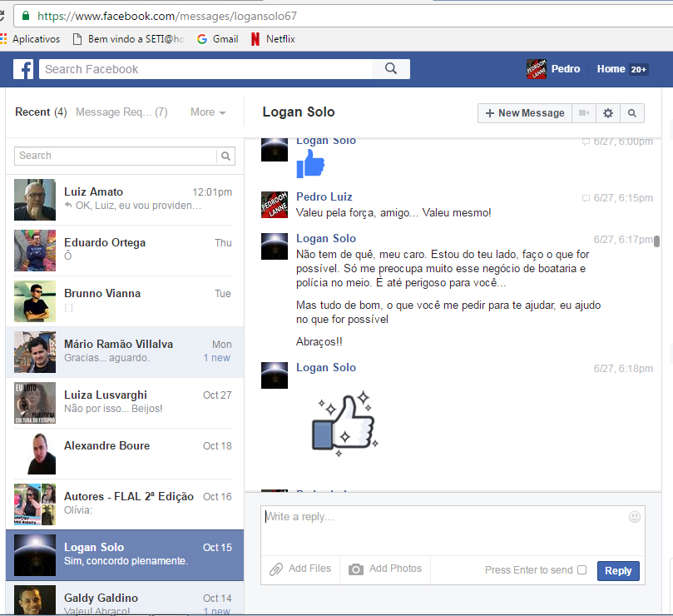The image size is (673, 616).
Task: Click Luiz Amato's profile thumbnail
Action: pyautogui.click(x=35, y=200)
